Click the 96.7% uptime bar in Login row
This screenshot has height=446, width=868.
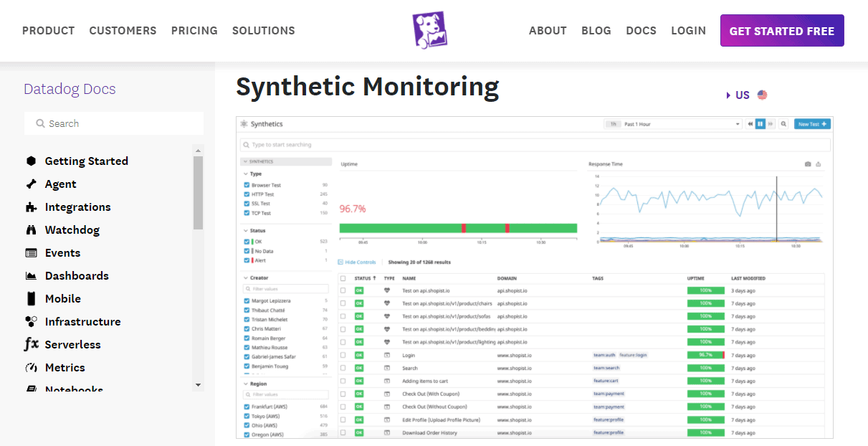[x=706, y=355]
